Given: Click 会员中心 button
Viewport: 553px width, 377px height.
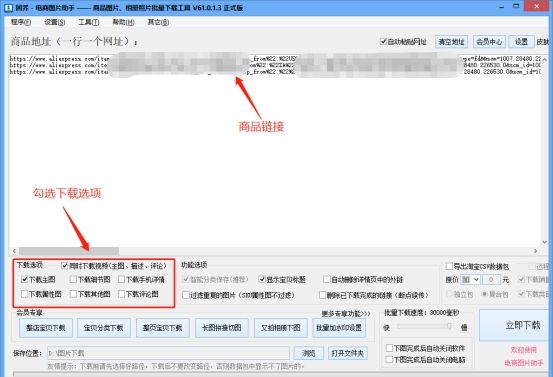Looking at the screenshot, I should [x=489, y=42].
